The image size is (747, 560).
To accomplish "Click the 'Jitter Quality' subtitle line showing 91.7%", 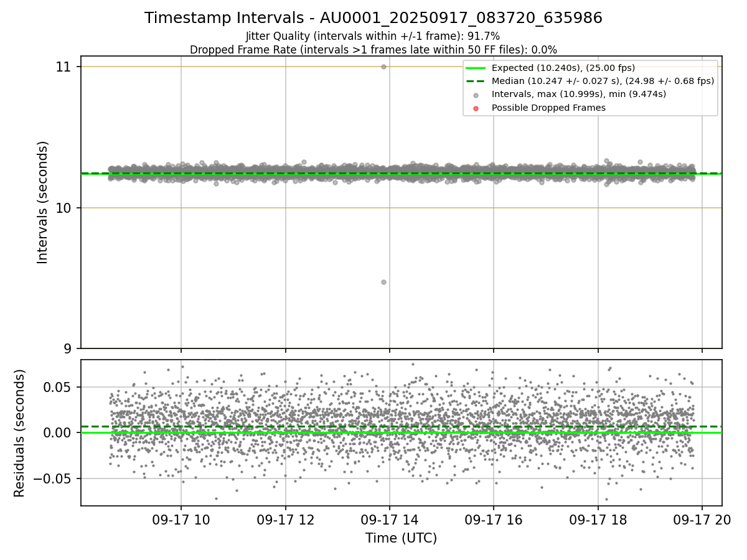I will 373,37.
